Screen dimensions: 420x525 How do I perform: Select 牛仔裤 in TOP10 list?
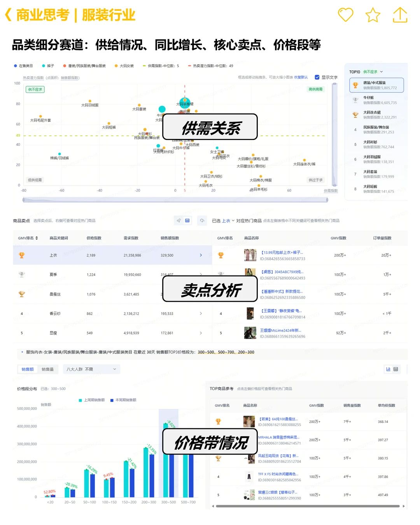(x=376, y=100)
